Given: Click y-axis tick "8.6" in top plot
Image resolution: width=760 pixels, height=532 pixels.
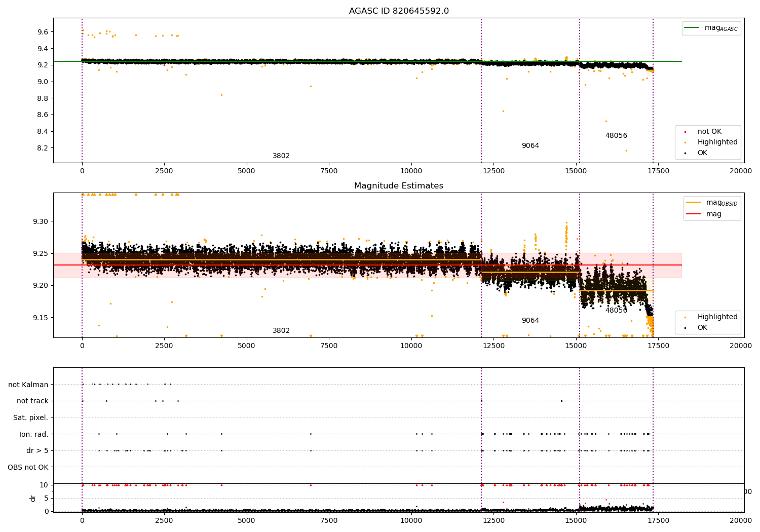Looking at the screenshot, I should click(x=43, y=115).
